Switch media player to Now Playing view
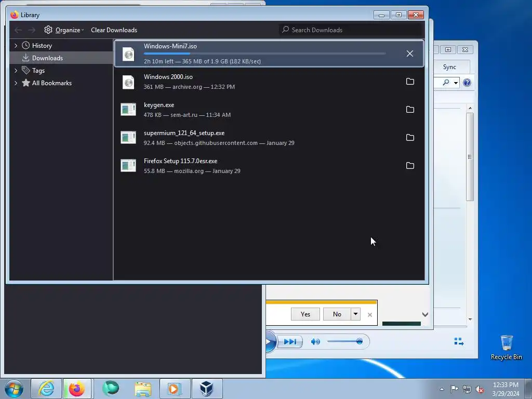The height and width of the screenshot is (399, 532). pyautogui.click(x=459, y=341)
